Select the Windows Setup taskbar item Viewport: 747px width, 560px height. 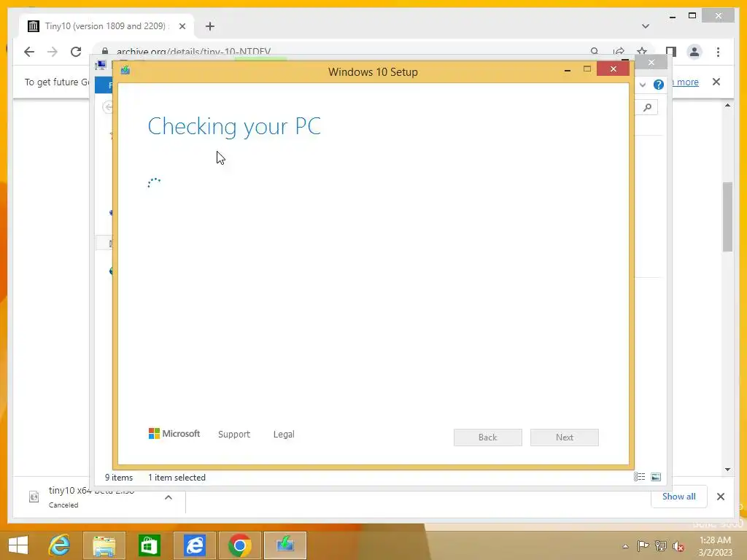point(285,545)
